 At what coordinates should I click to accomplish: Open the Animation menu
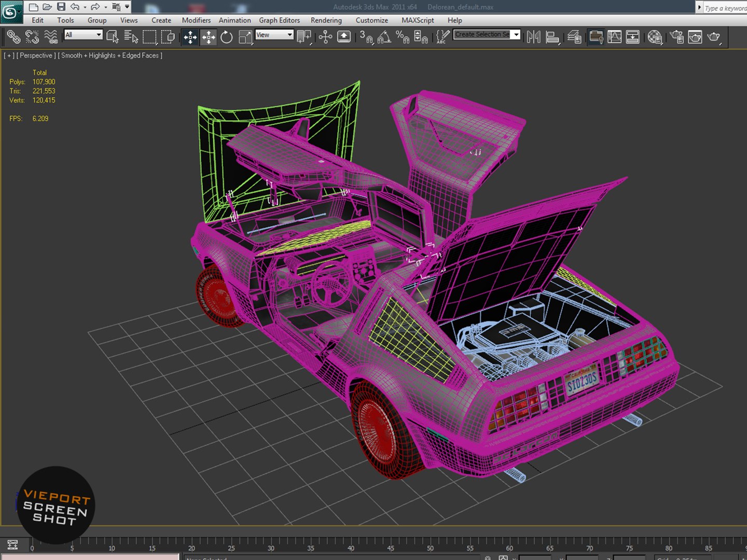point(234,20)
